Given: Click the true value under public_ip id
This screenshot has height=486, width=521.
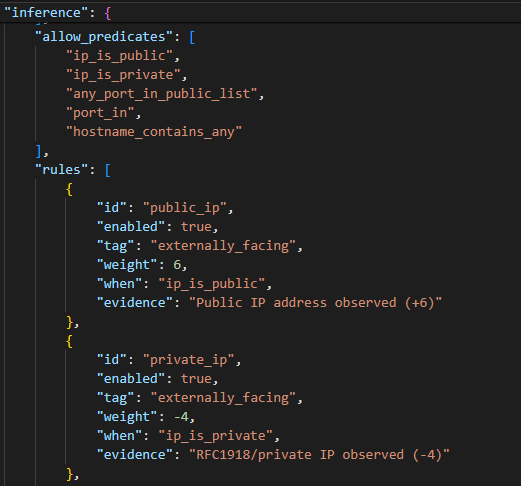Looking at the screenshot, I should pos(196,227).
